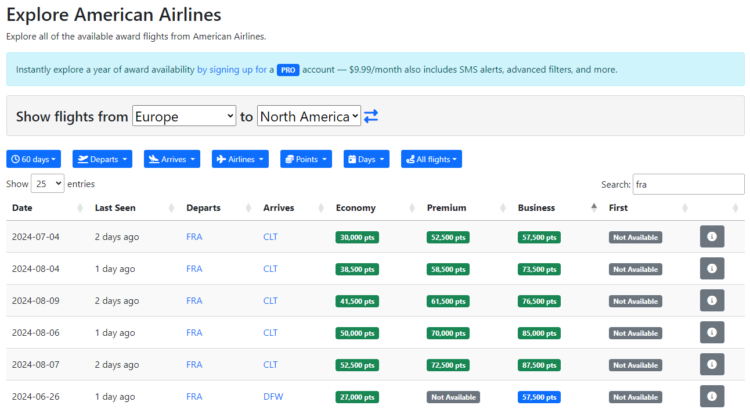This screenshot has height=409, width=750.
Task: Select the 73,500 pts Business fare
Action: click(x=539, y=269)
